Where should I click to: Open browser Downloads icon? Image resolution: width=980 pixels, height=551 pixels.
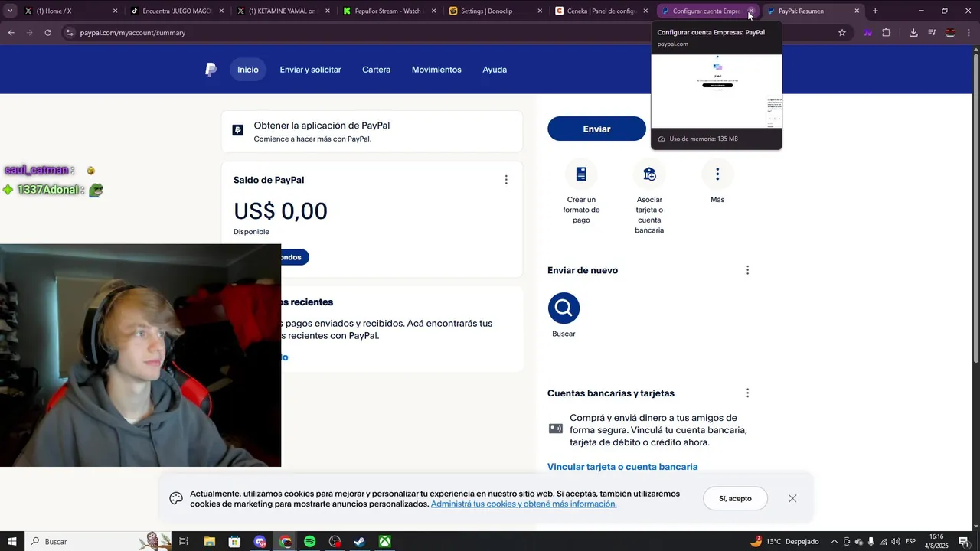913,33
